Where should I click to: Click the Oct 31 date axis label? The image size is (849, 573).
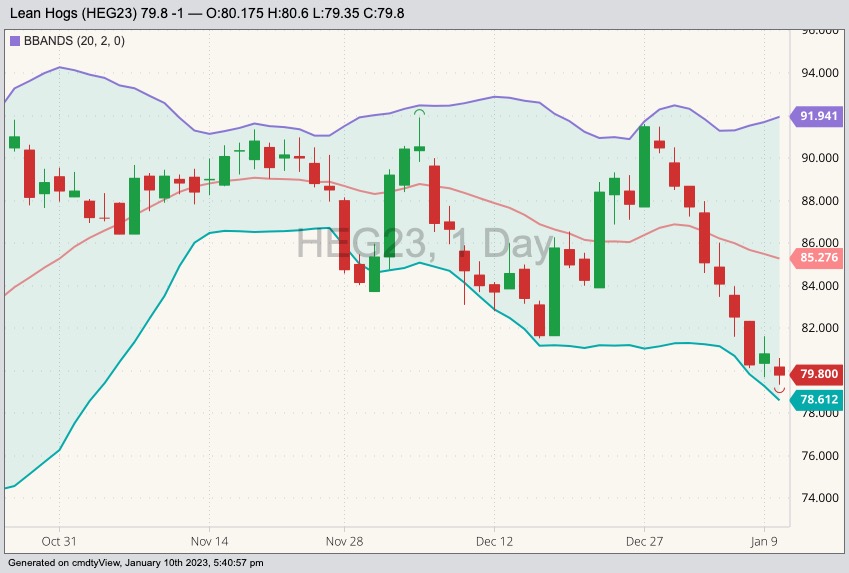click(x=59, y=541)
